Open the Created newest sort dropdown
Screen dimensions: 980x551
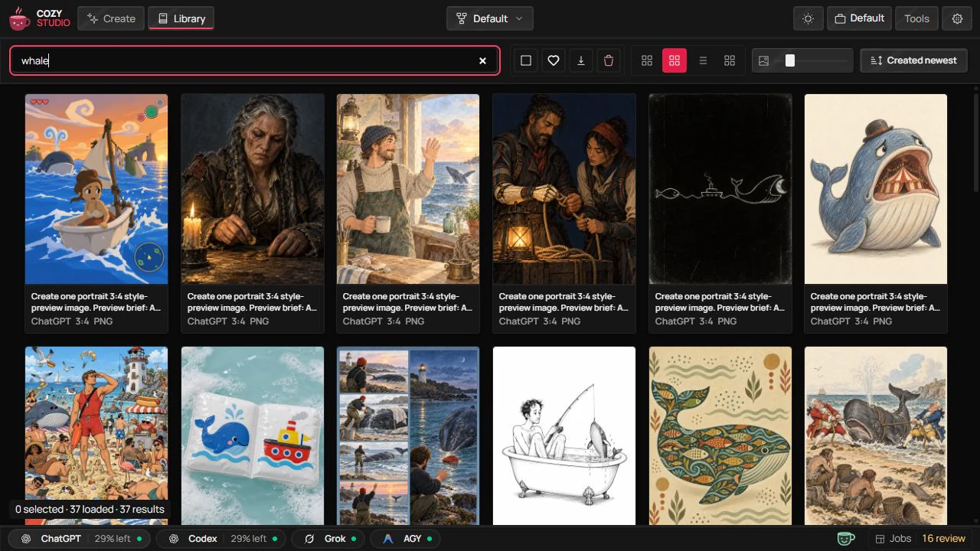(914, 60)
